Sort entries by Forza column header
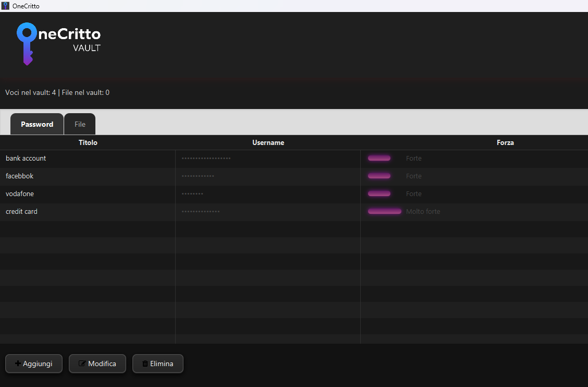The height and width of the screenshot is (387, 588). click(x=505, y=142)
